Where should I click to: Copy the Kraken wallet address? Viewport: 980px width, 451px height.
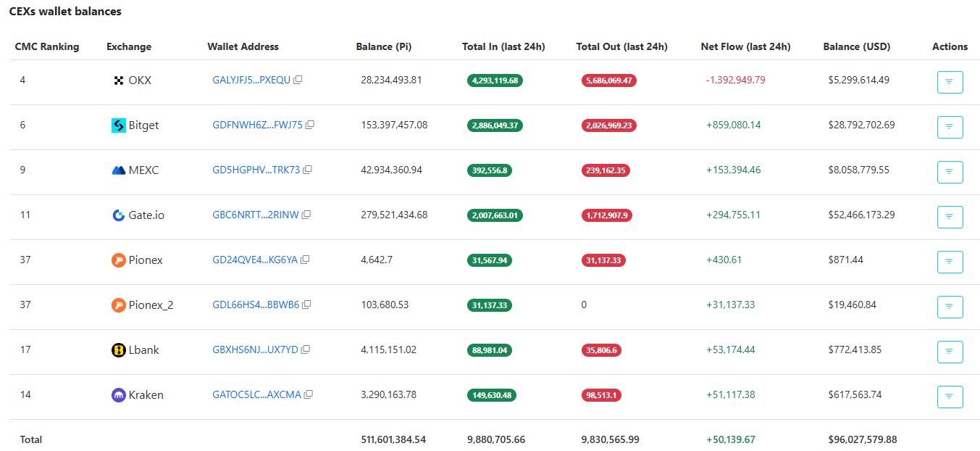coord(309,394)
